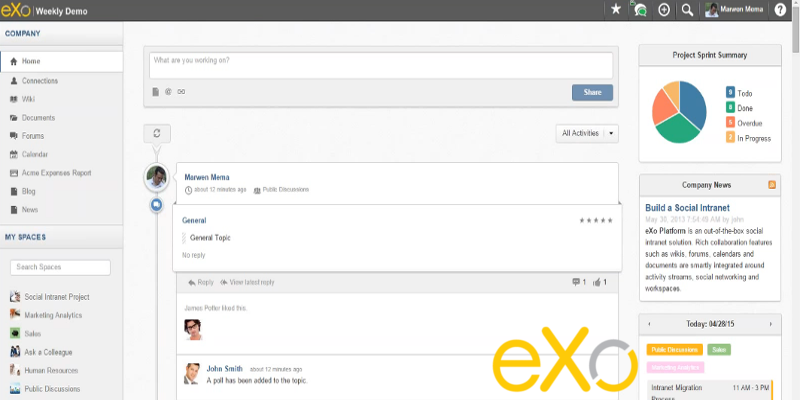Click the attach file icon below composer
This screenshot has height=400, width=800.
[x=156, y=92]
